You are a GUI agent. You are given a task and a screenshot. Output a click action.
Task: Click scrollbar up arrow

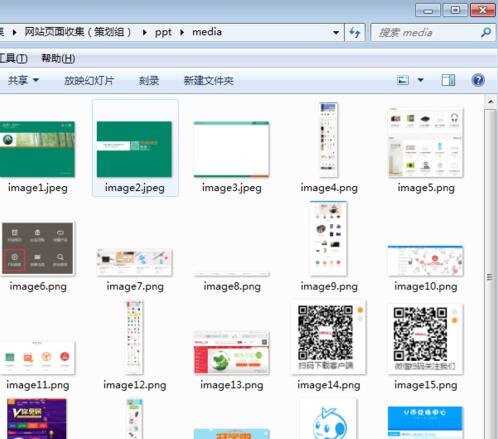click(x=491, y=101)
